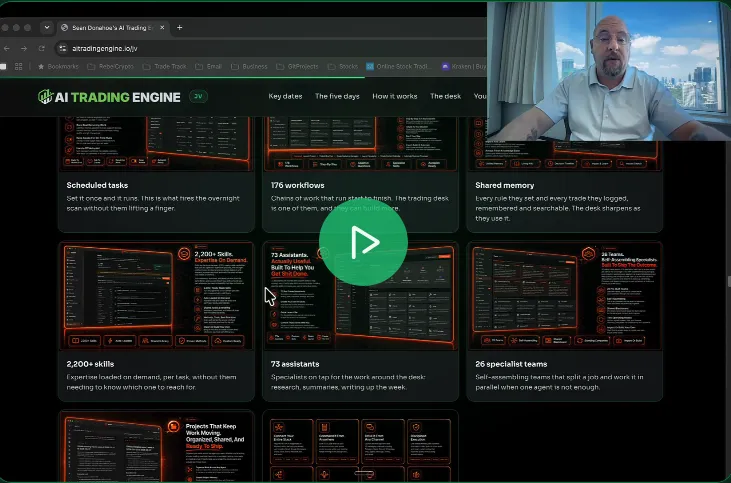This screenshot has width=731, height=483.
Task: Open the Stocks bookmarks folder
Action: (x=343, y=67)
